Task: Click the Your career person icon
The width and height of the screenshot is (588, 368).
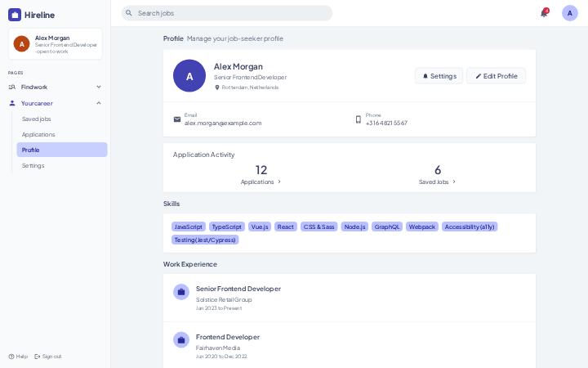Action: (x=12, y=103)
